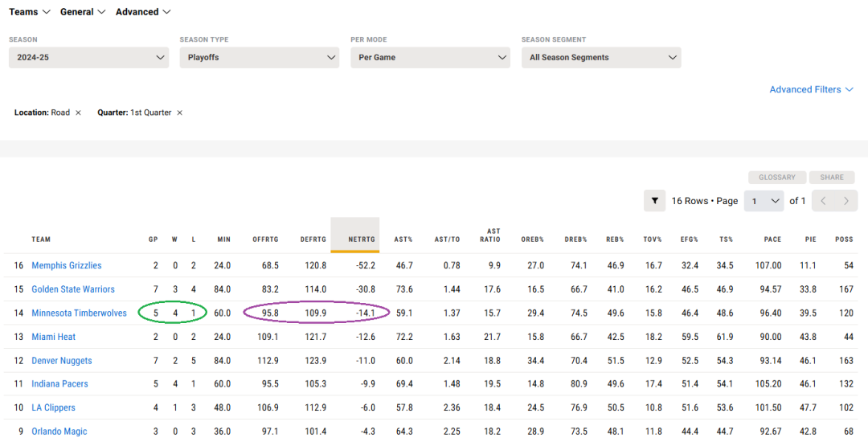The image size is (868, 442).
Task: Open the Per Mode dropdown
Action: [430, 58]
